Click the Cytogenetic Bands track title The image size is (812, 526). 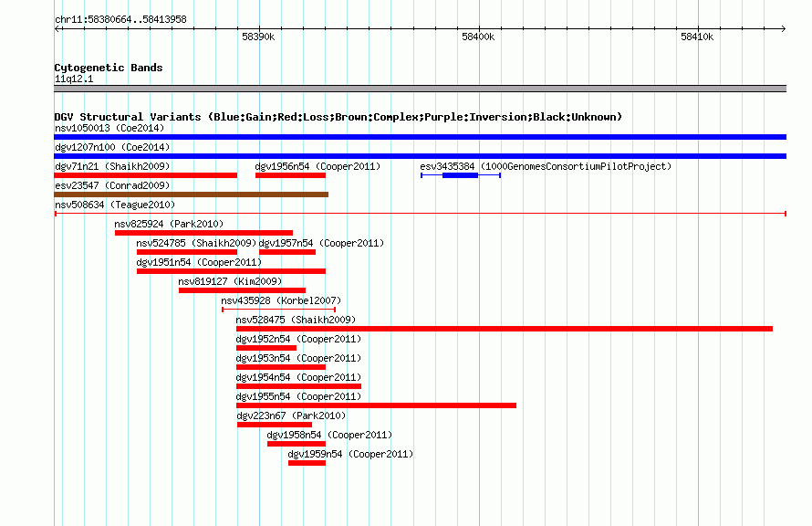point(109,68)
